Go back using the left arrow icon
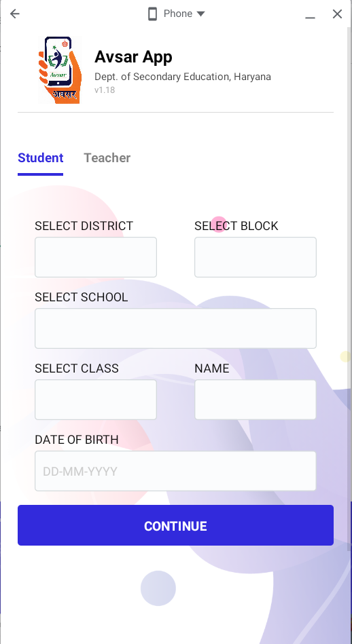This screenshot has height=644, width=352. (15, 14)
